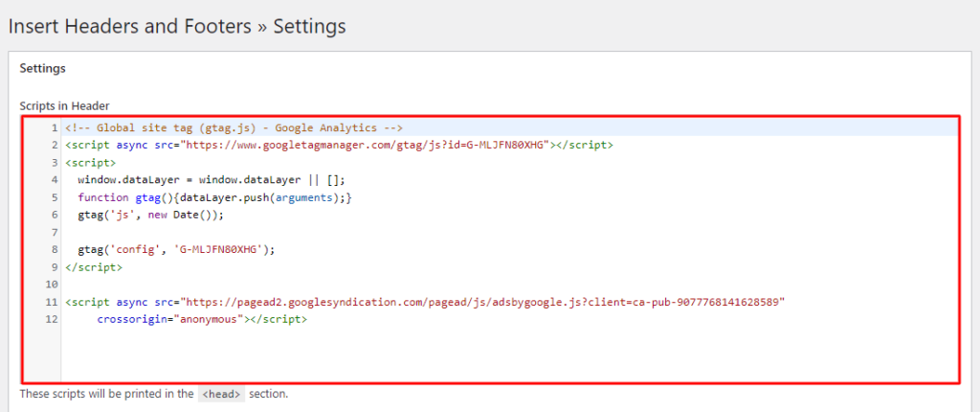The width and height of the screenshot is (980, 412).
Task: Click line number 10 in the gutter
Action: 52,285
